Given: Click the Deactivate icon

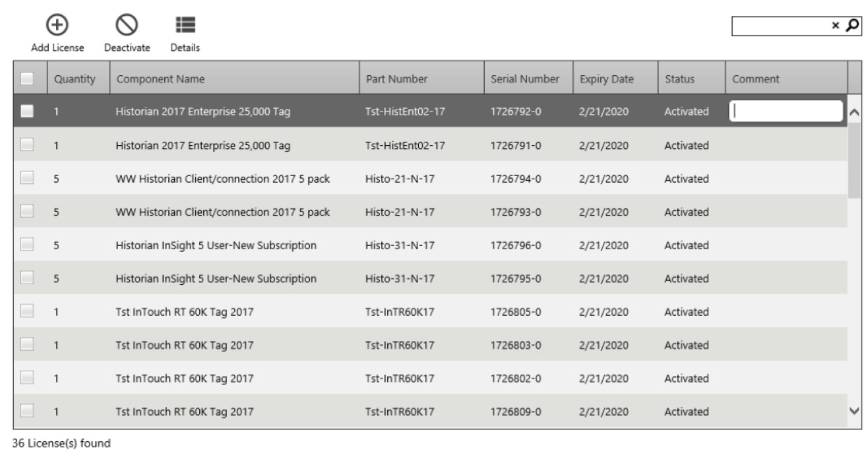Looking at the screenshot, I should [x=126, y=25].
